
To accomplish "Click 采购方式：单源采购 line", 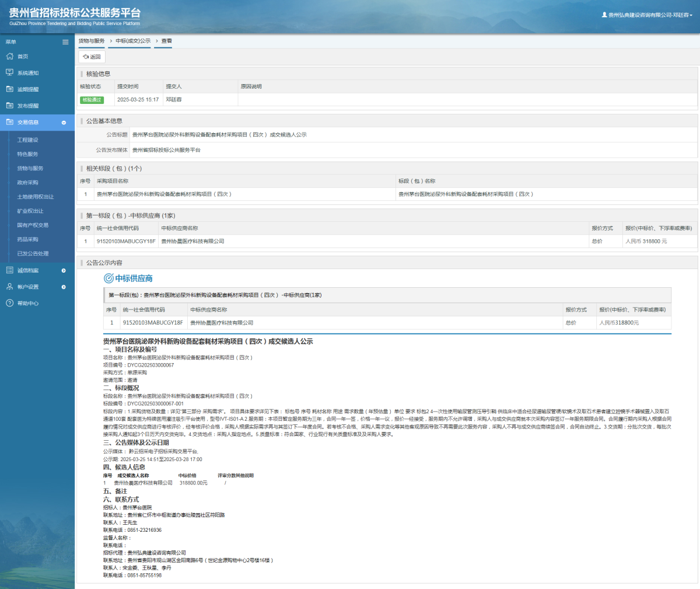I will point(125,372).
